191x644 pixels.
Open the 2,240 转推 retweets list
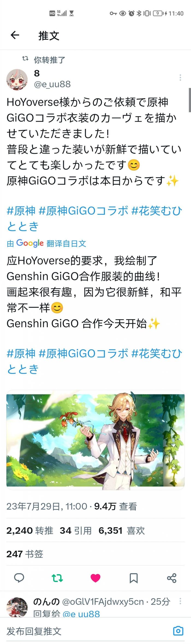(30, 530)
